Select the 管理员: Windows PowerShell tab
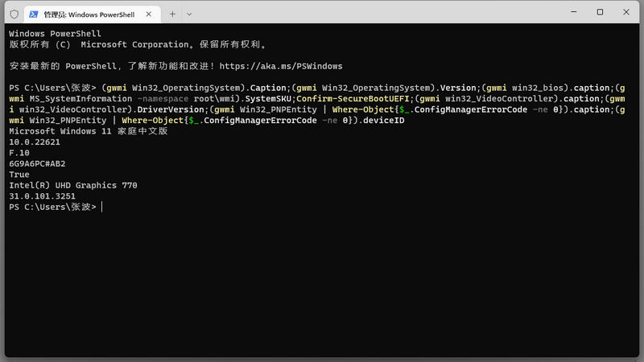 tap(93, 14)
